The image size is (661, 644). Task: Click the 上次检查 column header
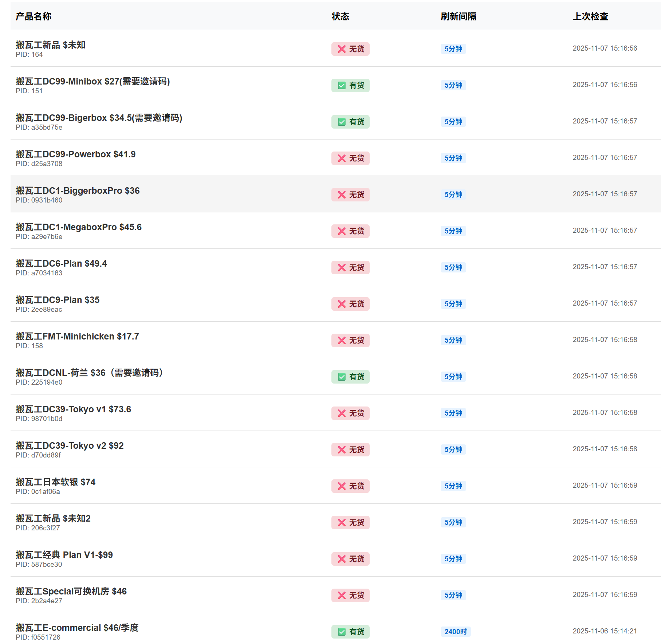[590, 16]
